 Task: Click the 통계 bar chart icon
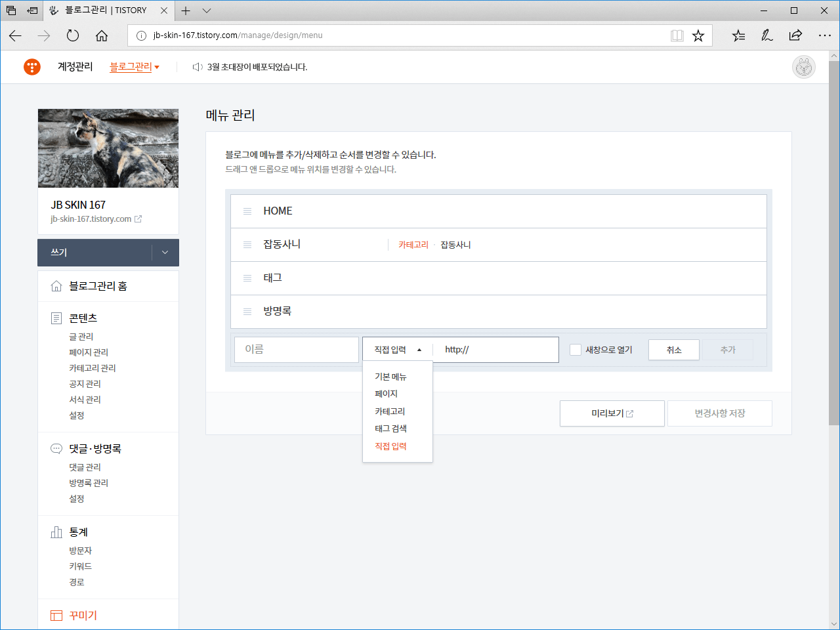(56, 532)
